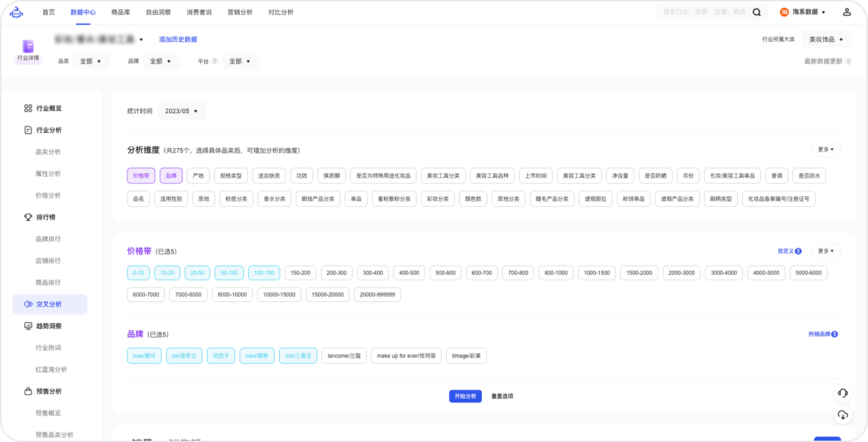868x442 pixels.
Task: Click the 重置选项 button
Action: coord(502,396)
